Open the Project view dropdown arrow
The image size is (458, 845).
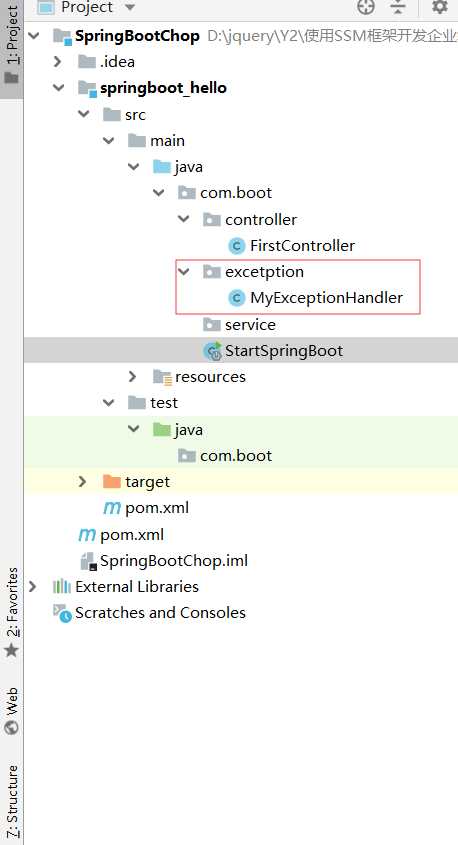pyautogui.click(x=129, y=8)
